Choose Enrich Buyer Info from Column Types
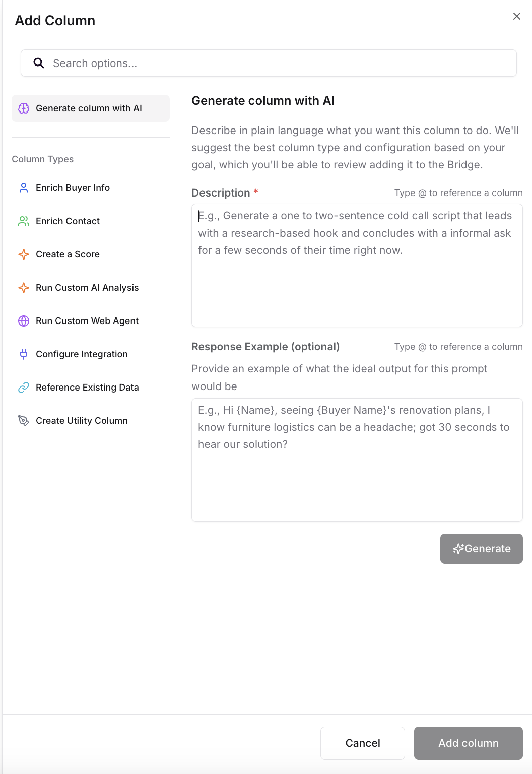This screenshot has height=774, width=532. 73,187
